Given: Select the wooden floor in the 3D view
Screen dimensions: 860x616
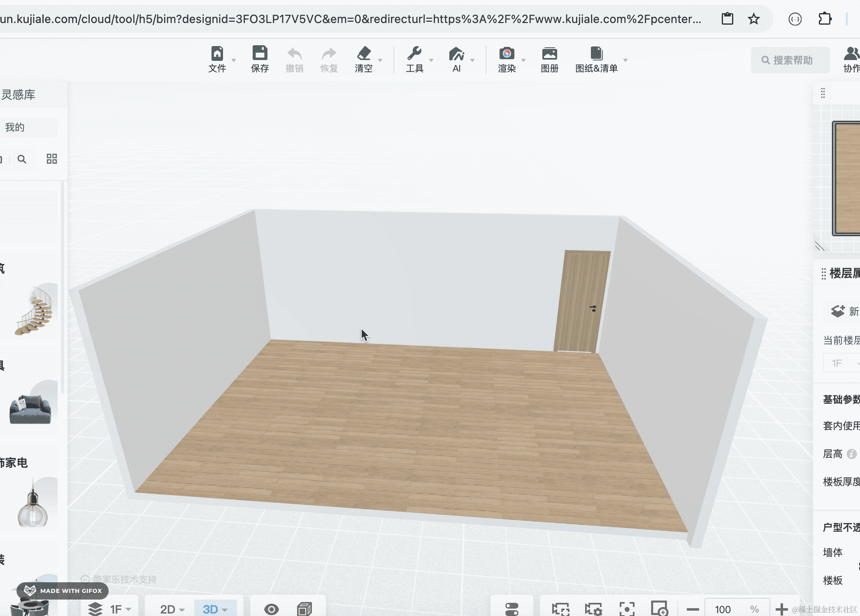Looking at the screenshot, I should pyautogui.click(x=411, y=432).
